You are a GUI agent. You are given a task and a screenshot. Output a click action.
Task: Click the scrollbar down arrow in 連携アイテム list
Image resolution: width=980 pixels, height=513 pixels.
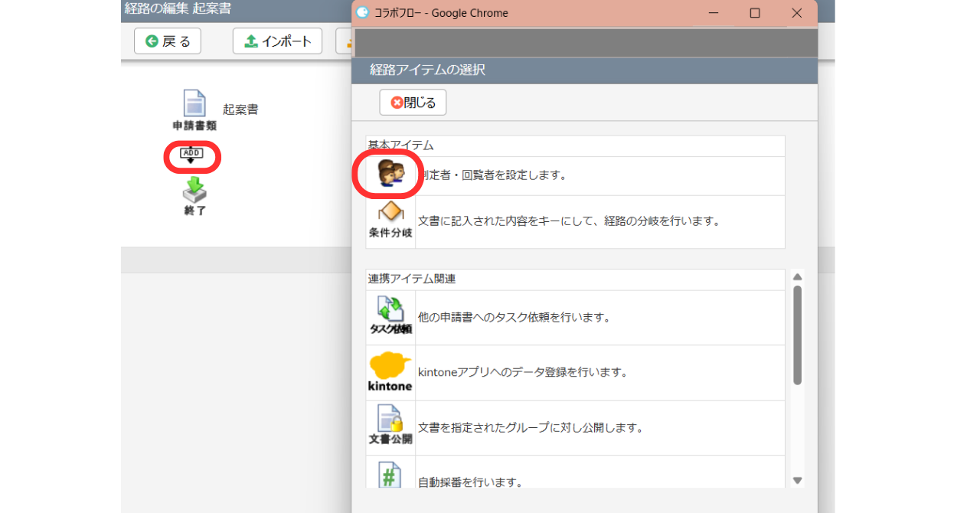coord(797,481)
